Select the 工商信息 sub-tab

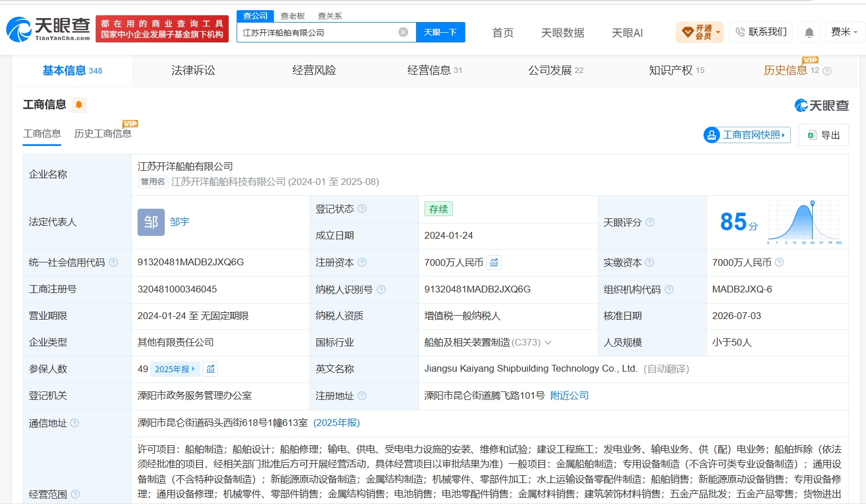[x=42, y=134]
